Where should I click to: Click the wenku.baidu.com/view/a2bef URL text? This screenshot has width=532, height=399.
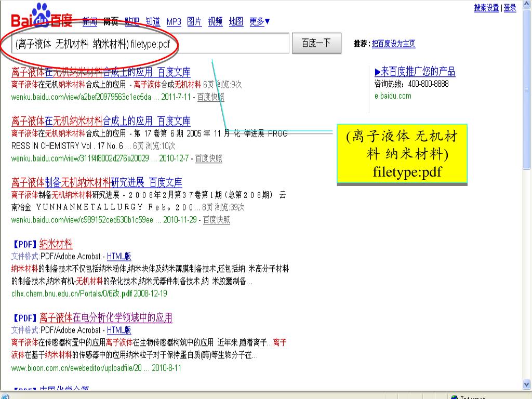(81, 97)
